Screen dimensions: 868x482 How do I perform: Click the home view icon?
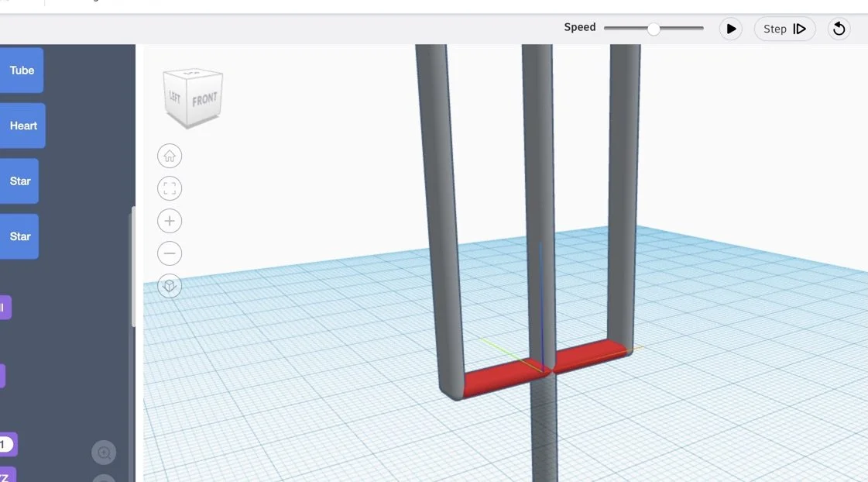(170, 156)
